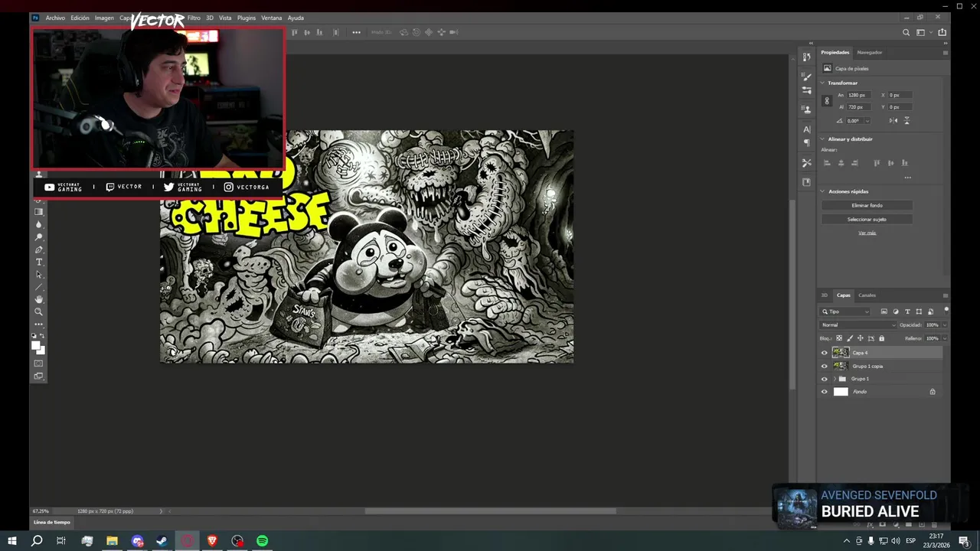
Task: Align top edges in Alinear section
Action: pyautogui.click(x=877, y=163)
